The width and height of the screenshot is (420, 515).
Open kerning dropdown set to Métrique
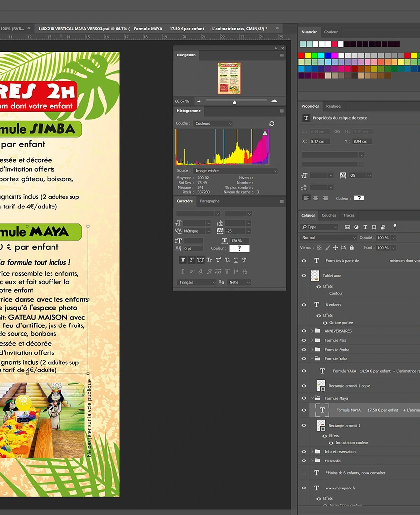[x=197, y=231]
